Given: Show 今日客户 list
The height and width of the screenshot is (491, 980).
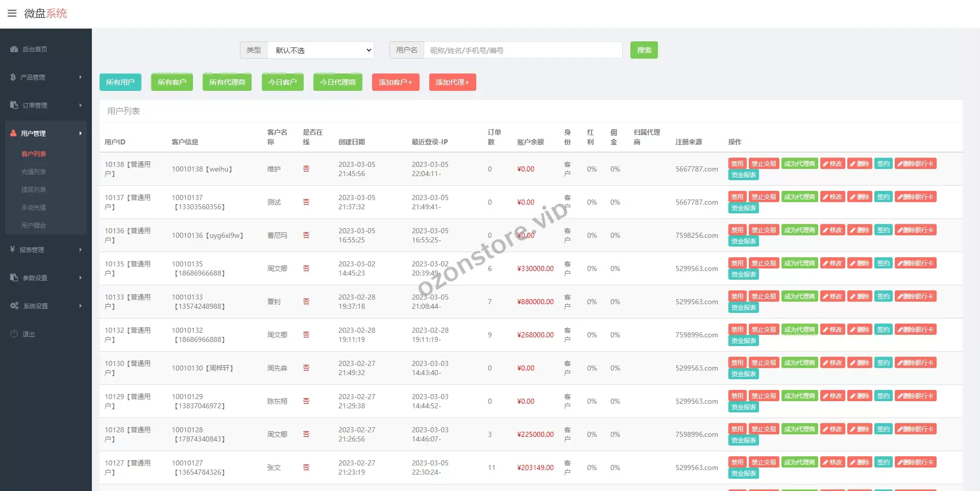Looking at the screenshot, I should click(282, 82).
